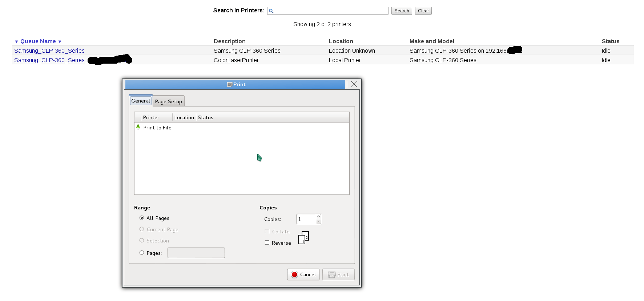Screen dimensions: 644x301
Task: Toggle the Reverse checkbox
Action: [267, 242]
